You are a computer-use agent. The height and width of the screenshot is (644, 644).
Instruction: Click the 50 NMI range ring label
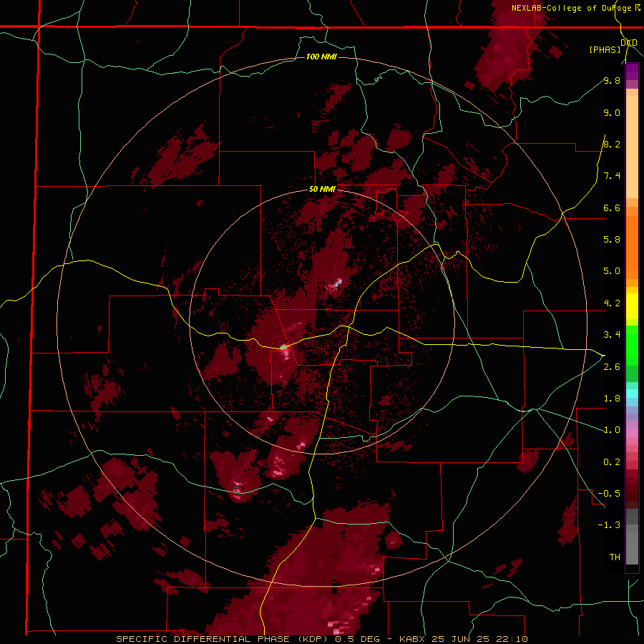click(322, 190)
